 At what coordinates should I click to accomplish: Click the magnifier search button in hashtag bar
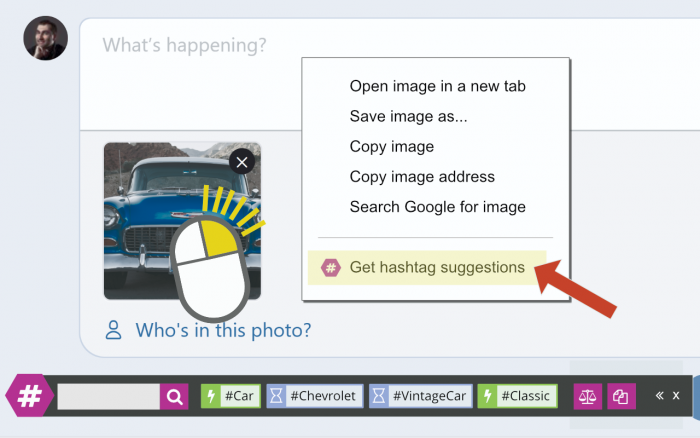click(x=174, y=396)
